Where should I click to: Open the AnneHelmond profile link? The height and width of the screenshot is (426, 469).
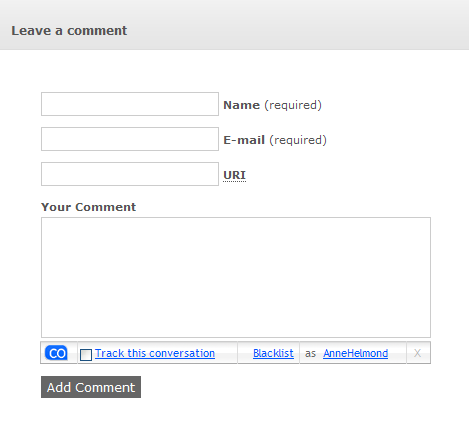click(355, 353)
